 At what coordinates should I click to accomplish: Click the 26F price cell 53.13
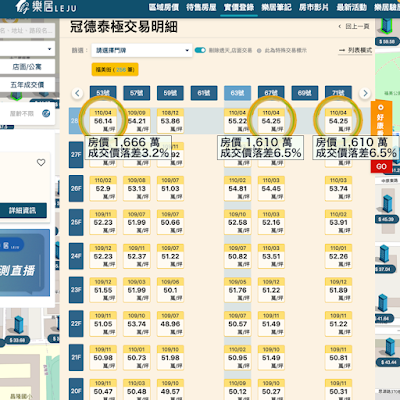[x=137, y=189]
